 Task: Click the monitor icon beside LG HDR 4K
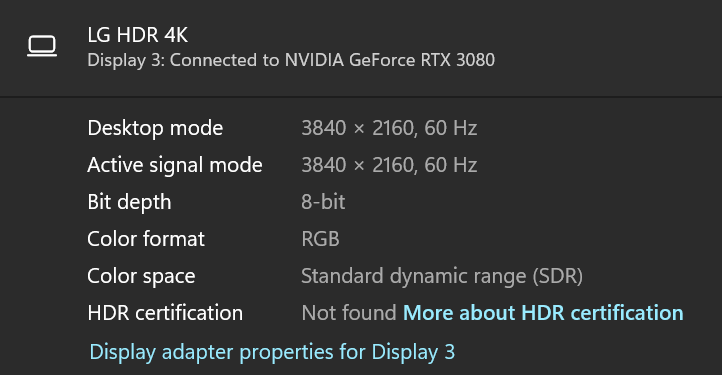click(x=42, y=47)
